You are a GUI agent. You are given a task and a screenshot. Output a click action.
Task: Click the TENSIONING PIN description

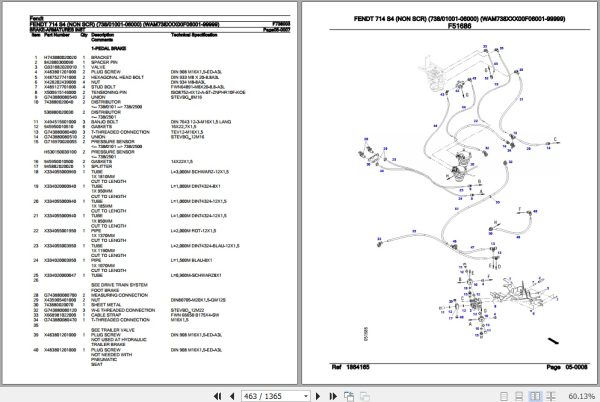tap(109, 92)
